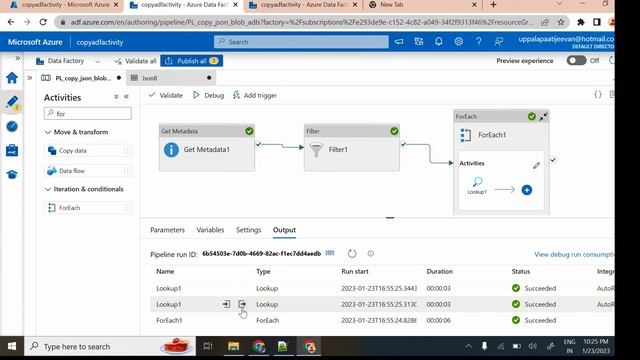This screenshot has width=640, height=360.
Task: Collapse the Iteration & conditionals section
Action: [x=48, y=189]
